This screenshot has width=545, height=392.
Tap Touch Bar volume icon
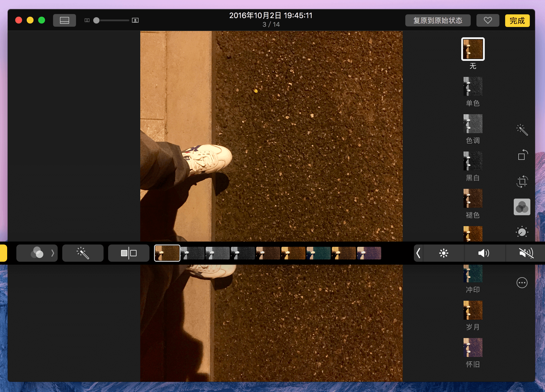[x=485, y=253]
